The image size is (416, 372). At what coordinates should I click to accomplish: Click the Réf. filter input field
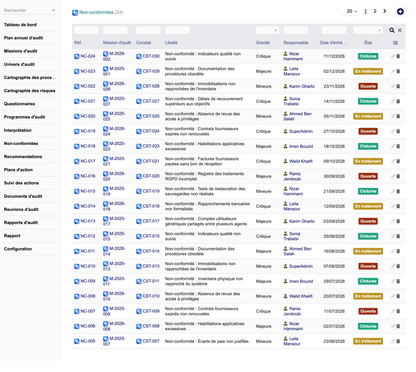coord(86,30)
